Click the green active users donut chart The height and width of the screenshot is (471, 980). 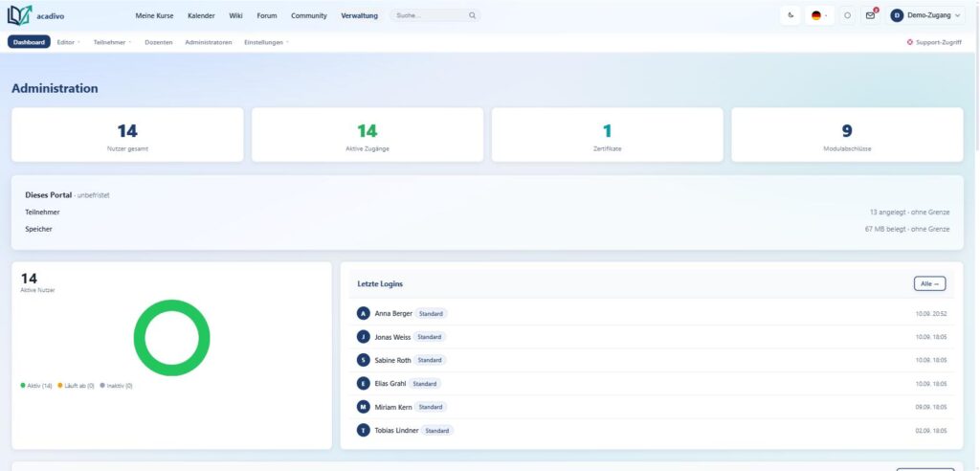[172, 338]
